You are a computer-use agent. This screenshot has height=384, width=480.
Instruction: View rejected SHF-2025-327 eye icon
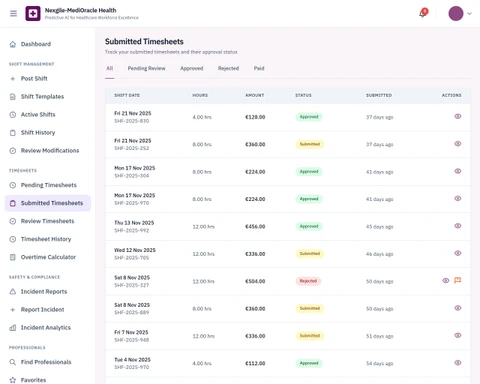[446, 281]
